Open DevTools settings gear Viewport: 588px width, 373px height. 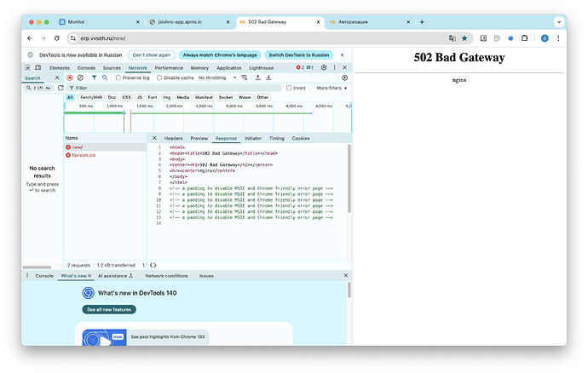pyautogui.click(x=324, y=67)
